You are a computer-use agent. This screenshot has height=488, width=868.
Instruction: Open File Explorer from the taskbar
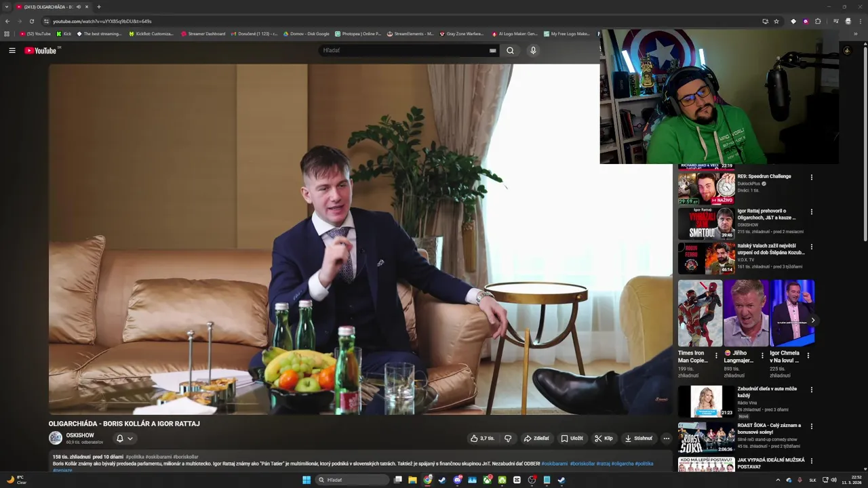pyautogui.click(x=412, y=480)
